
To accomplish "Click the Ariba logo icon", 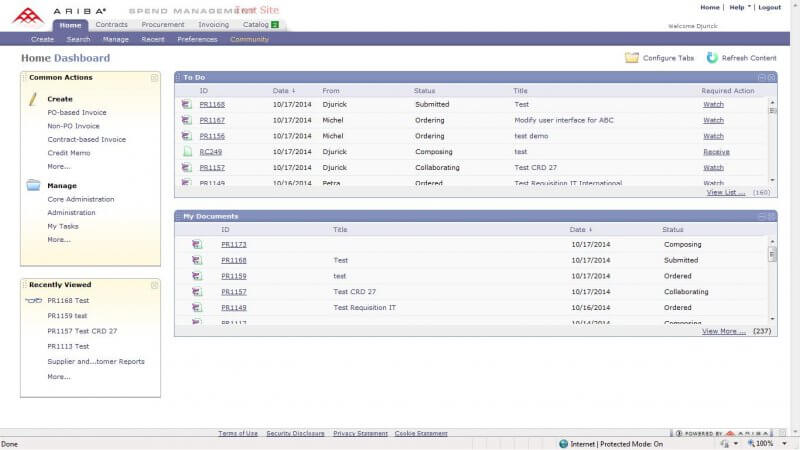I will [28, 15].
